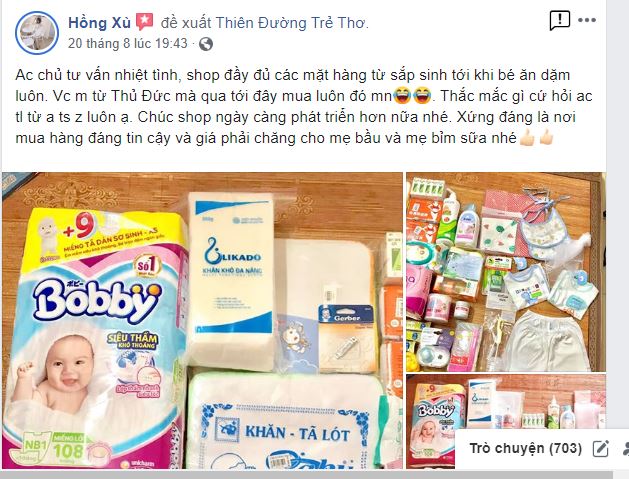Open Hồng Xù's profile picture
This screenshot has width=629, height=479.
[37, 32]
